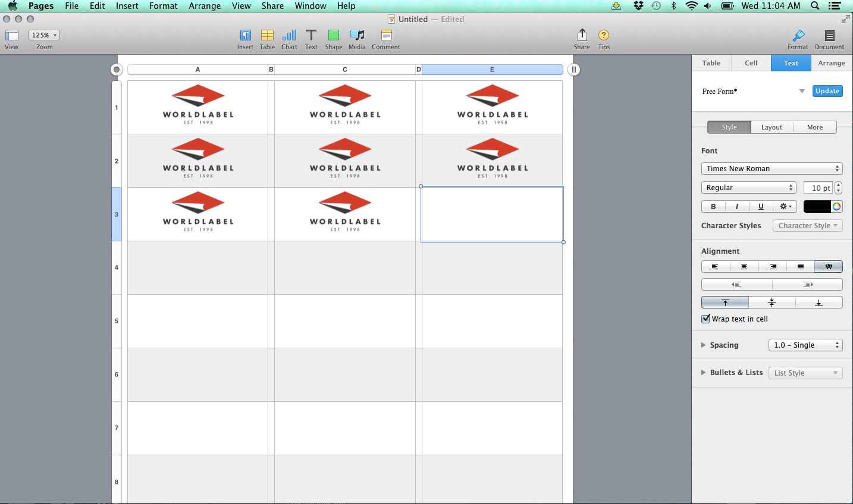
Task: Open the Times New Roman font dropdown
Action: 772,168
